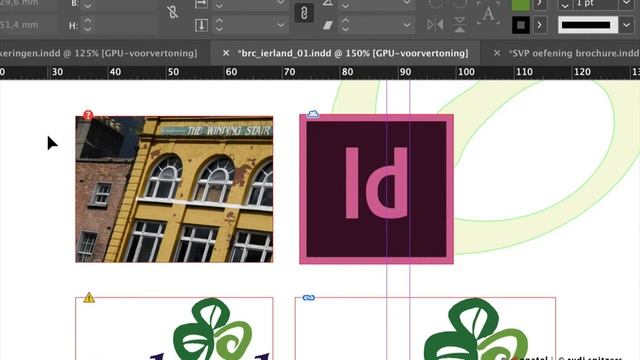Select the left shamrock logo frame
The width and height of the screenshot is (640, 360).
(174, 329)
